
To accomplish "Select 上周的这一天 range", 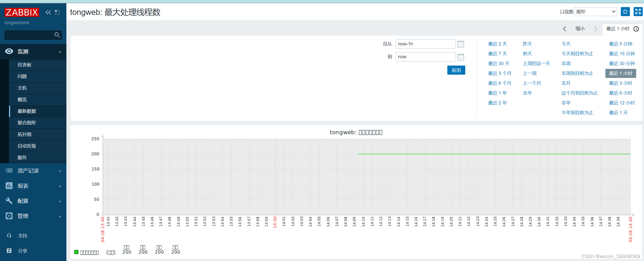I will 536,64.
